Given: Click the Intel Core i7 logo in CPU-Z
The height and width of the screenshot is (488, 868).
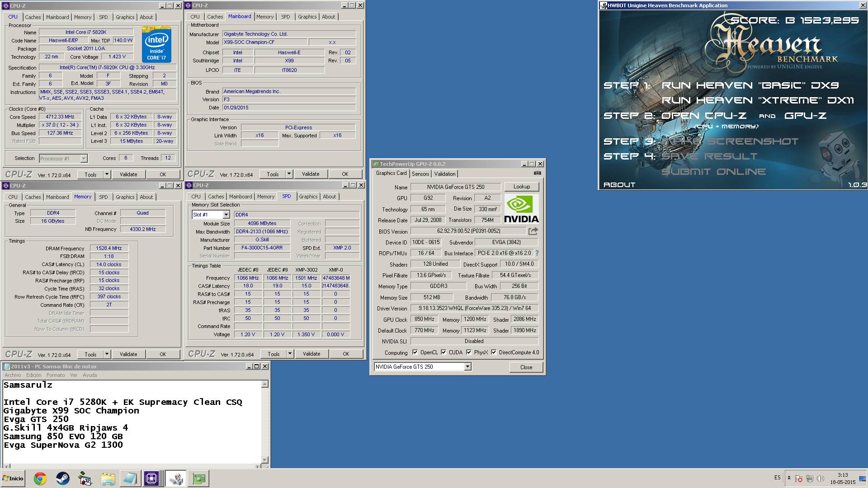Looking at the screenshot, I should [156, 44].
